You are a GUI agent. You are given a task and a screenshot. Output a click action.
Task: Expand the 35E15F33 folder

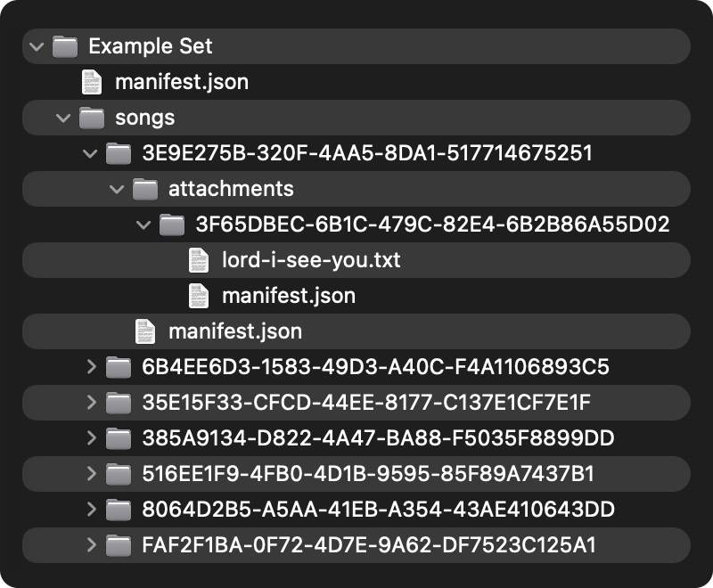90,403
